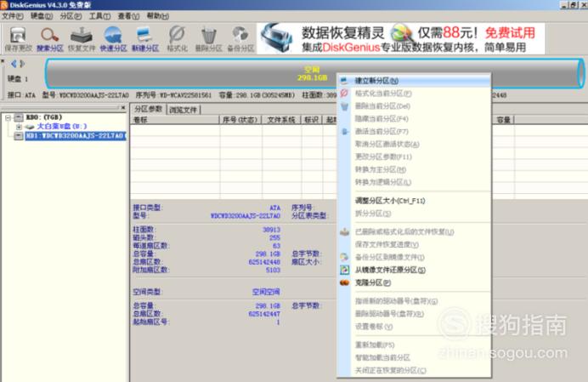Image resolution: width=588 pixels, height=382 pixels.
Task: Click the 克隆分区 menu entry icon
Action: click(x=344, y=282)
